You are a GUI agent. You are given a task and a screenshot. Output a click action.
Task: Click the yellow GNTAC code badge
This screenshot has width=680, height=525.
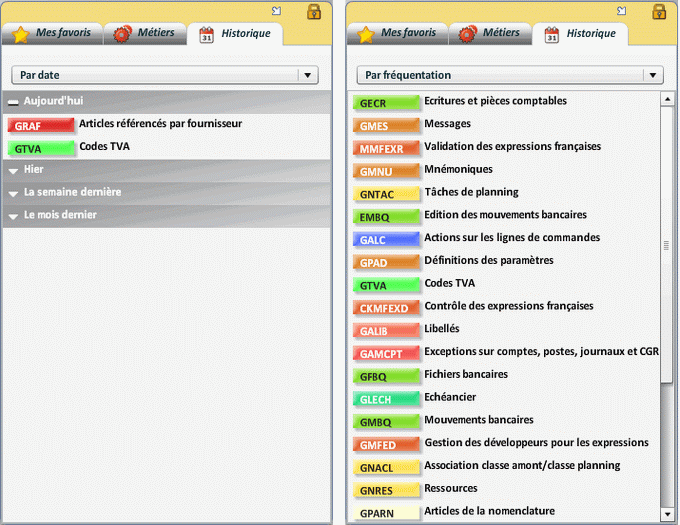pos(385,194)
